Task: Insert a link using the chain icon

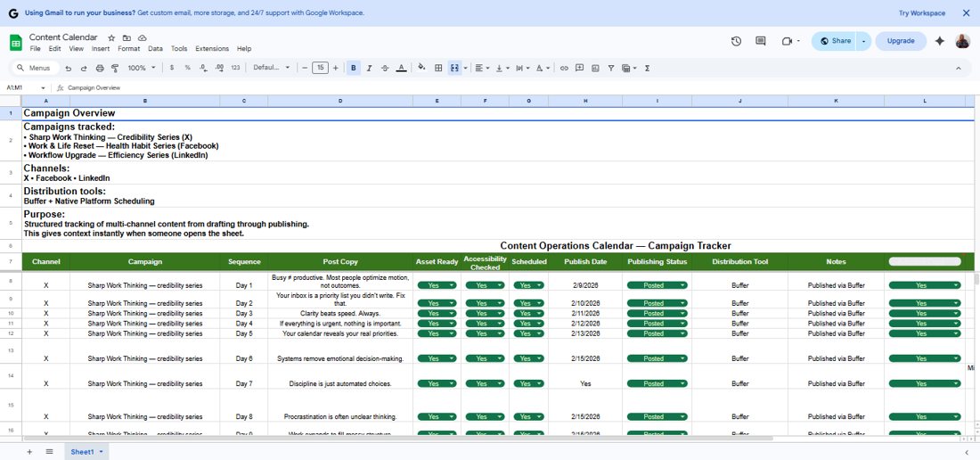Action: [564, 68]
